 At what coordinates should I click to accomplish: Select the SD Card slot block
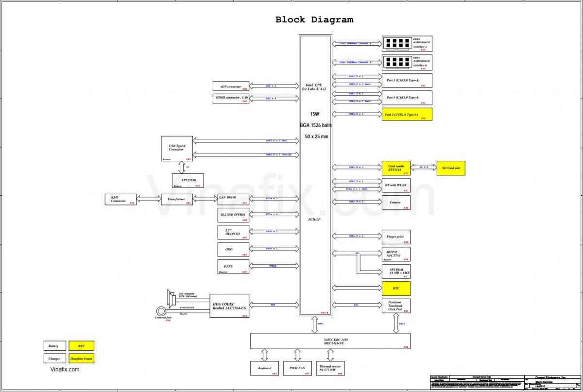coord(451,168)
